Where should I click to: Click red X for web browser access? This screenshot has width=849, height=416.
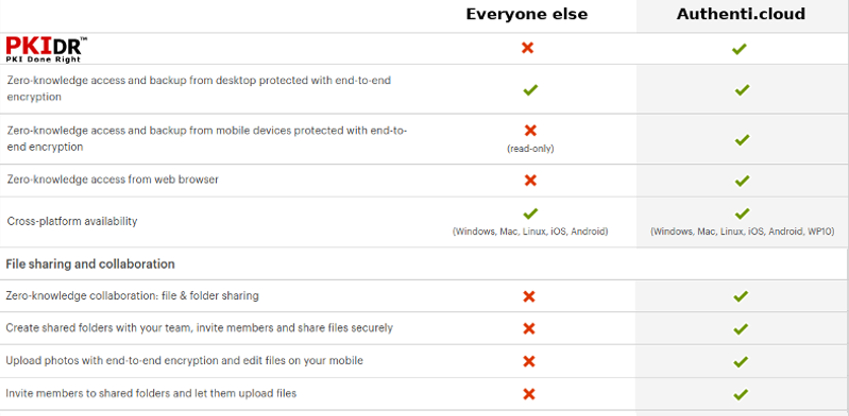pyautogui.click(x=531, y=180)
